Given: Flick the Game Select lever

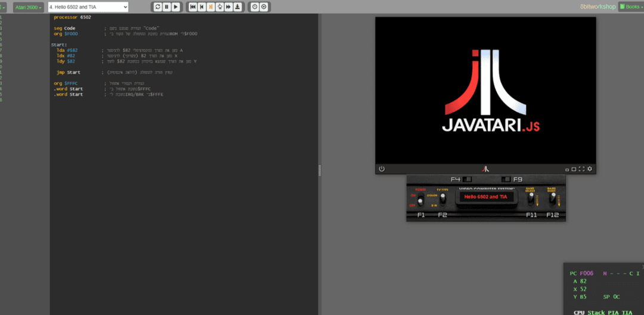Looking at the screenshot, I should point(531,199).
